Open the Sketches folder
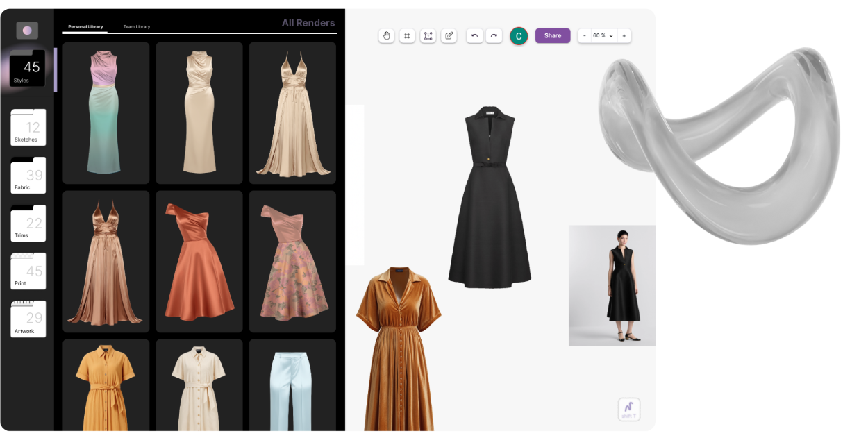 pyautogui.click(x=28, y=128)
